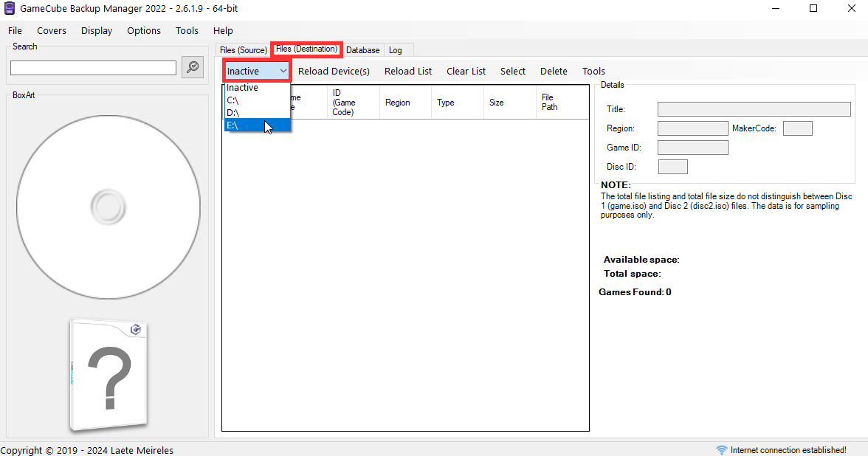
Task: Switch to the Database tab
Action: (363, 50)
